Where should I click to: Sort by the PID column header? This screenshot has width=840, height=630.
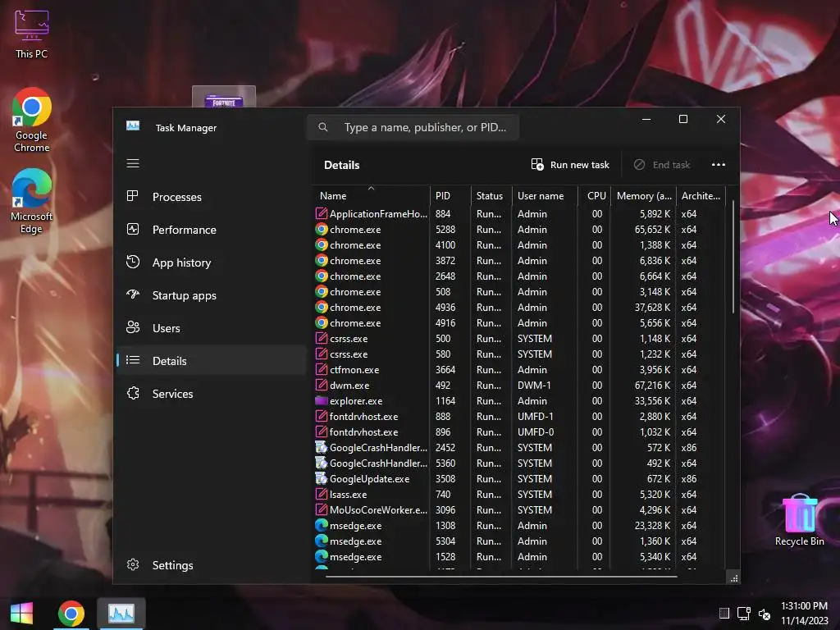(450, 195)
